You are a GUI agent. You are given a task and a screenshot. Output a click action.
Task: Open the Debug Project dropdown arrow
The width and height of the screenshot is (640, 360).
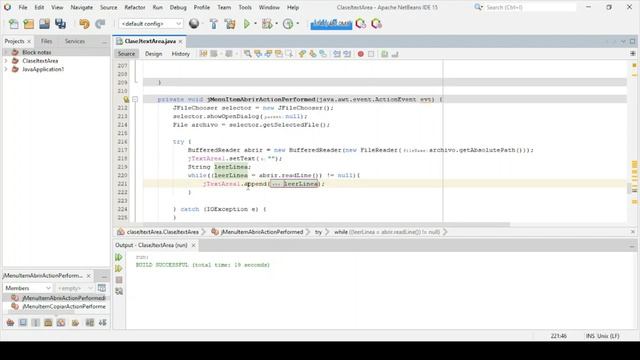tap(276, 24)
